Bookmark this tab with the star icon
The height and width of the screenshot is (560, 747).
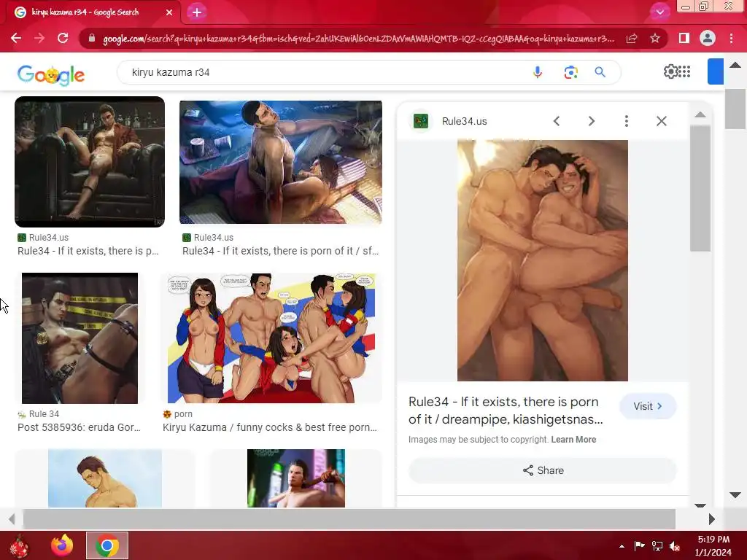655,38
